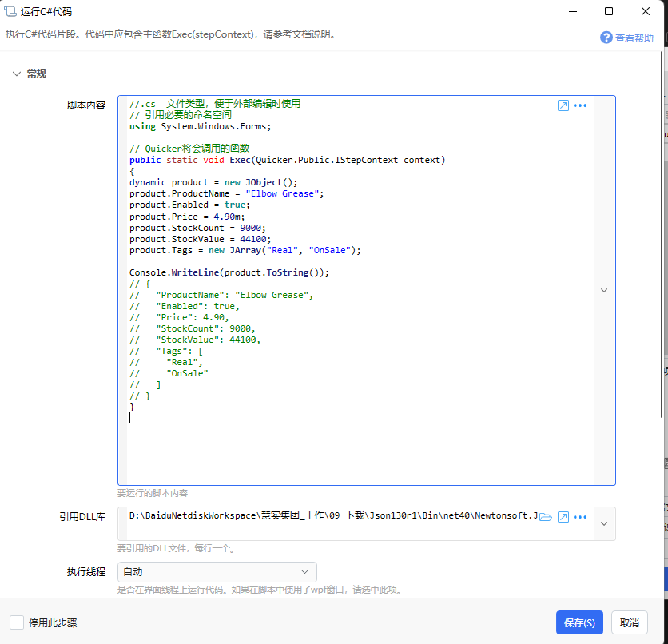Click the 脚本内容 label
668x644 pixels.
[86, 105]
